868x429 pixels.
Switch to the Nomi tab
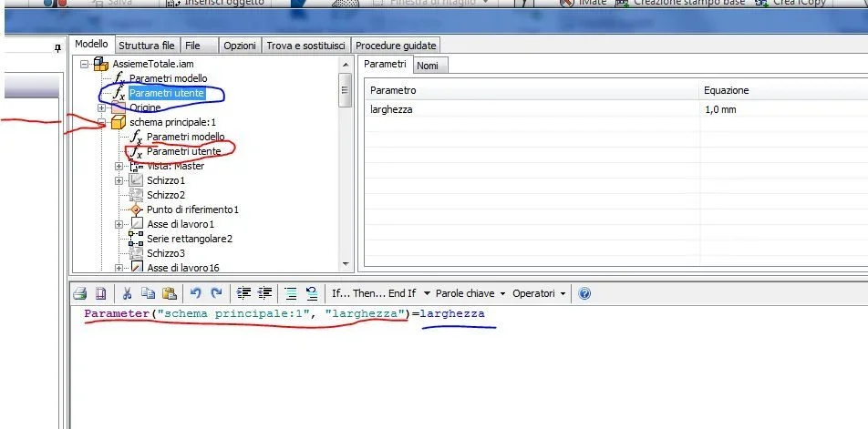[x=427, y=66]
